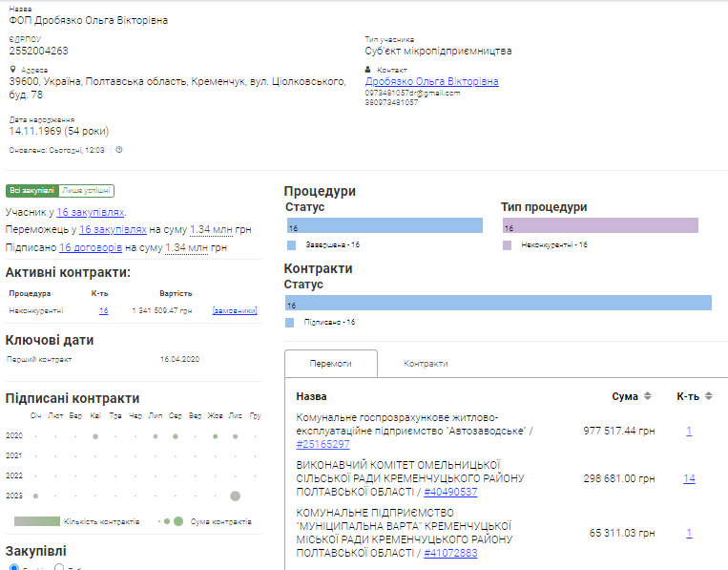Click the clock icon after the update time
728x570 pixels.
click(119, 150)
